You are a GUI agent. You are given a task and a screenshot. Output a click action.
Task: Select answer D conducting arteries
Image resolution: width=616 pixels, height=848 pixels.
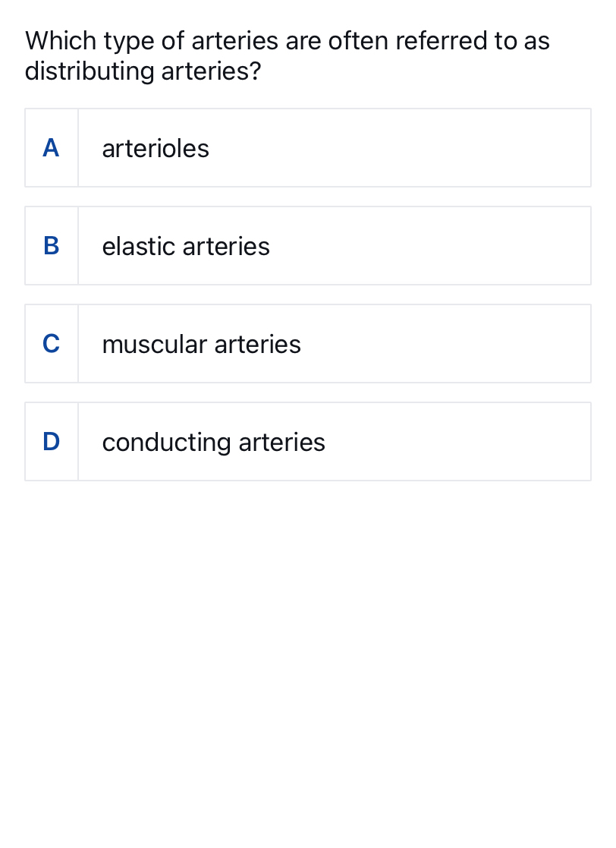click(307, 442)
